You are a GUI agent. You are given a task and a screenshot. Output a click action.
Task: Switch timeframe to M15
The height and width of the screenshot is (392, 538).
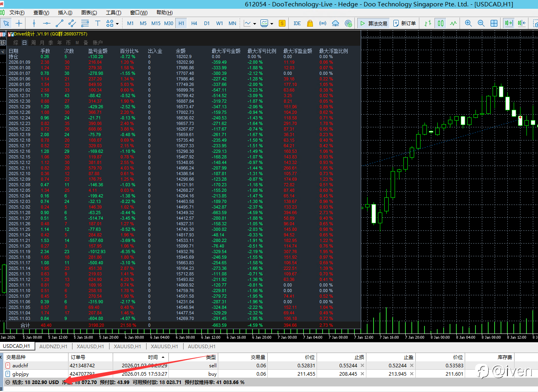pyautogui.click(x=156, y=23)
